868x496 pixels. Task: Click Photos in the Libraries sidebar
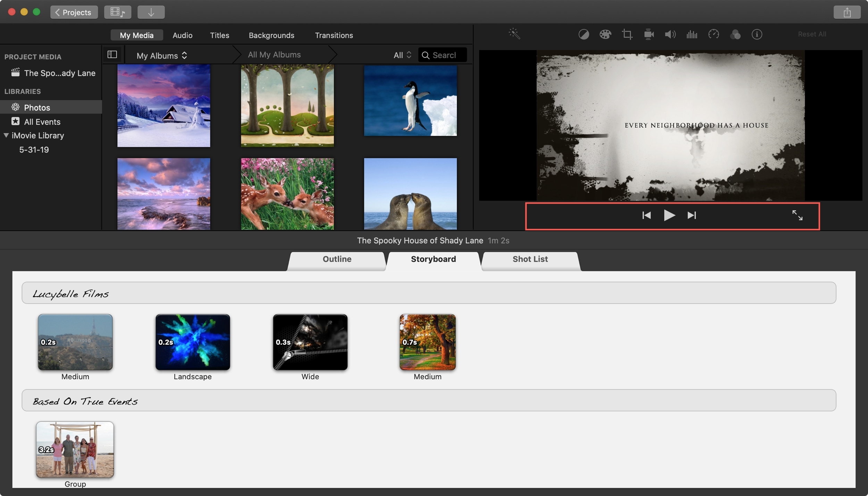[36, 107]
